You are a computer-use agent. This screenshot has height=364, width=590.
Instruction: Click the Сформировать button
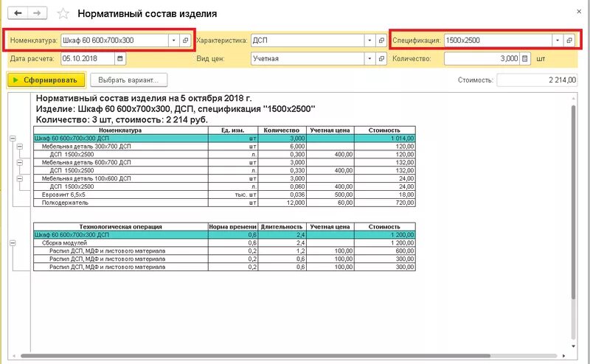[x=46, y=80]
